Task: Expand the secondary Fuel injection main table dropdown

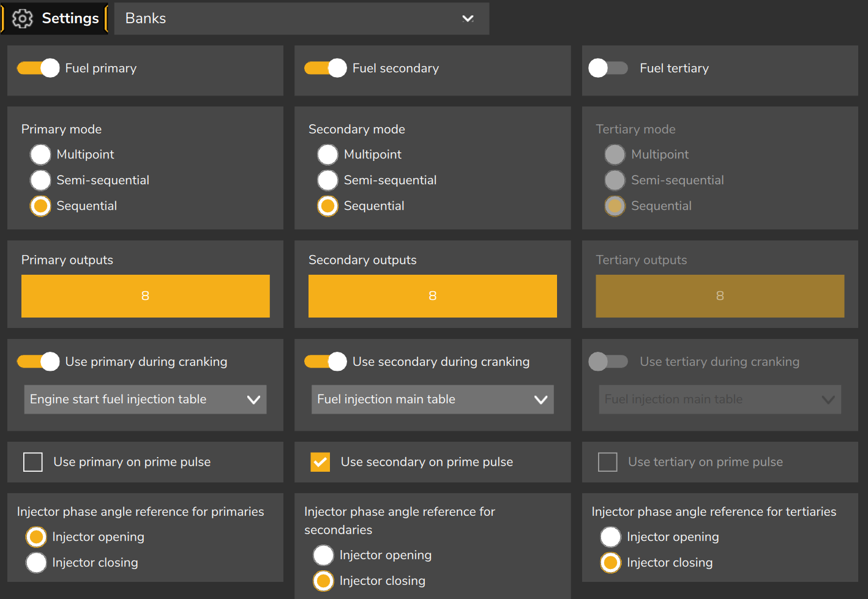Action: [x=433, y=400]
